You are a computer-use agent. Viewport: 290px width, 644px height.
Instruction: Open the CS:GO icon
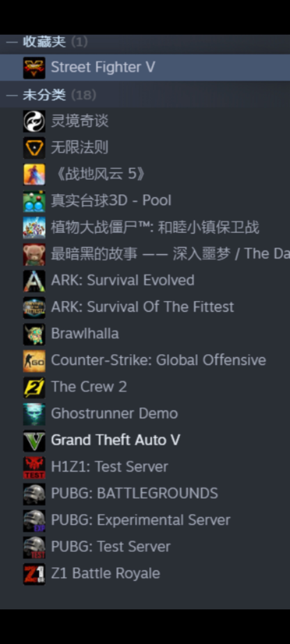coord(34,361)
